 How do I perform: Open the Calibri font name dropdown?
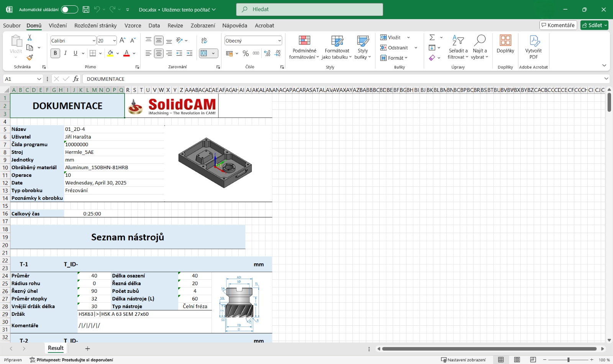pos(93,41)
